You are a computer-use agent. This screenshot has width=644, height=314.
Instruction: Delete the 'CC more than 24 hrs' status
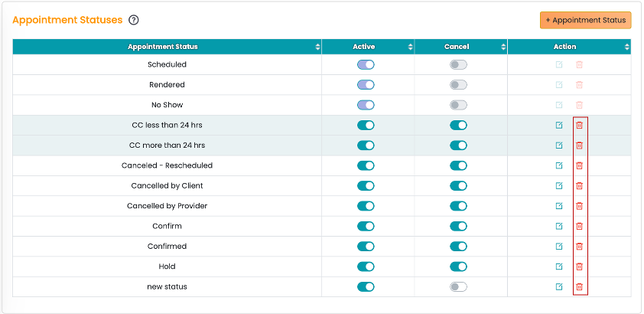[x=579, y=145]
